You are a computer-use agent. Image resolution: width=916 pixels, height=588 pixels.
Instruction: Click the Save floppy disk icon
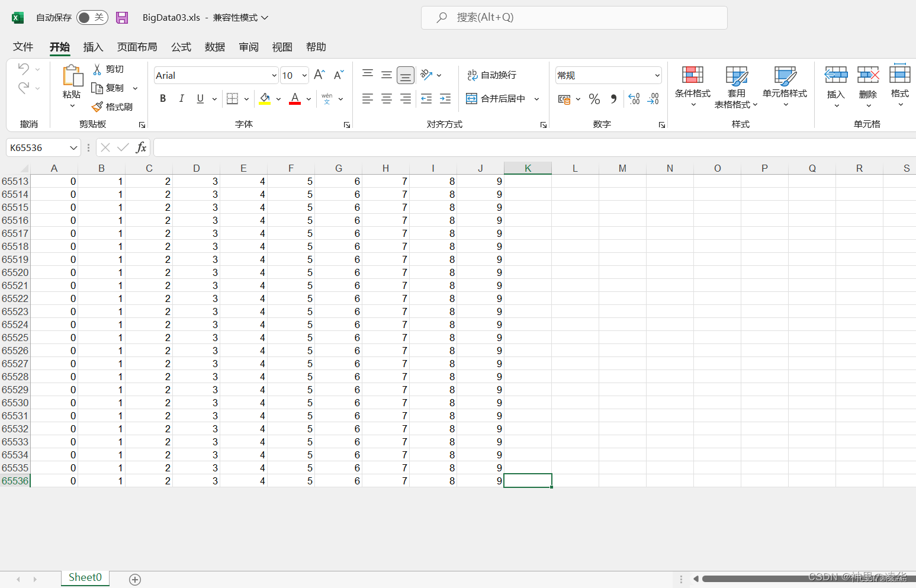pyautogui.click(x=122, y=18)
